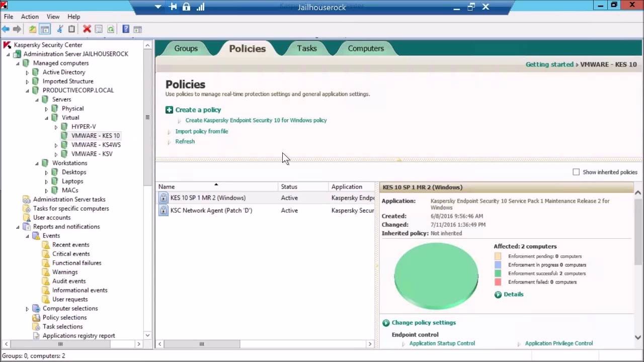Click the red X Delete toolbar icon
The image size is (644, 362).
pos(87,29)
